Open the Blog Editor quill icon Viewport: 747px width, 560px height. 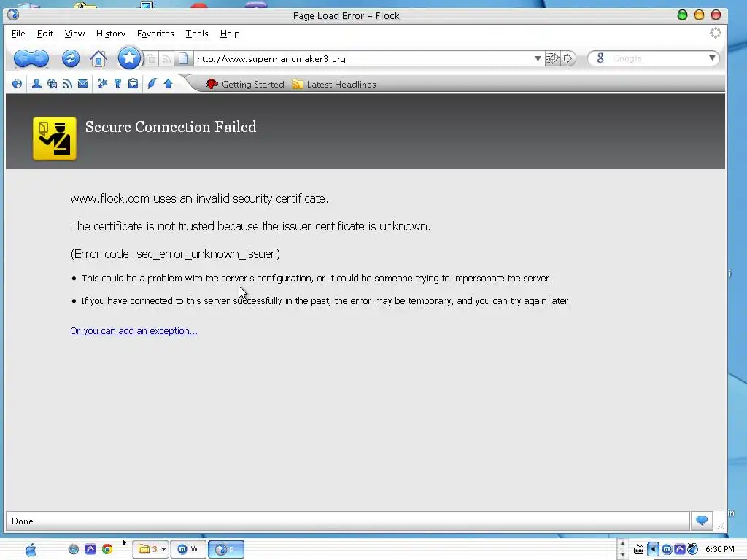click(152, 84)
